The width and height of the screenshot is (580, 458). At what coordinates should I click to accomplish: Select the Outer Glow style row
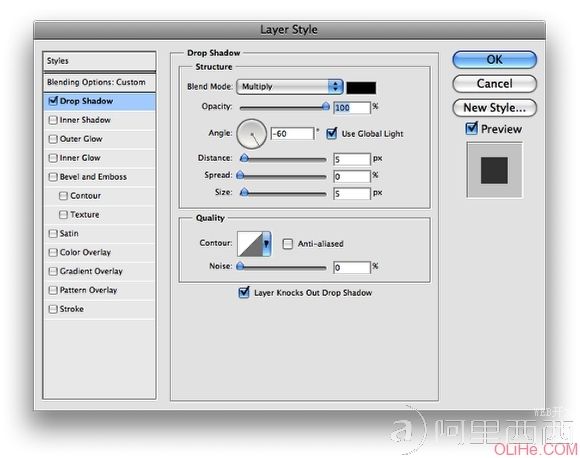(x=99, y=139)
